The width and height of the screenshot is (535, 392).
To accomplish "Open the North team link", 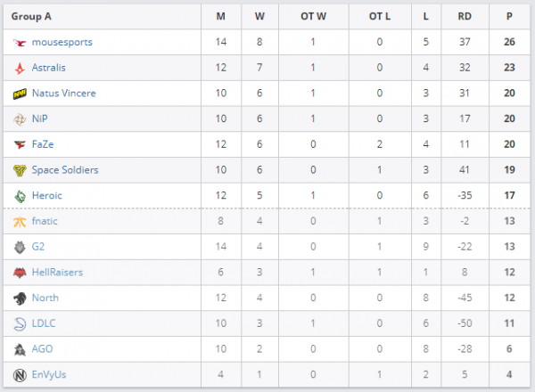I will click(x=45, y=298).
